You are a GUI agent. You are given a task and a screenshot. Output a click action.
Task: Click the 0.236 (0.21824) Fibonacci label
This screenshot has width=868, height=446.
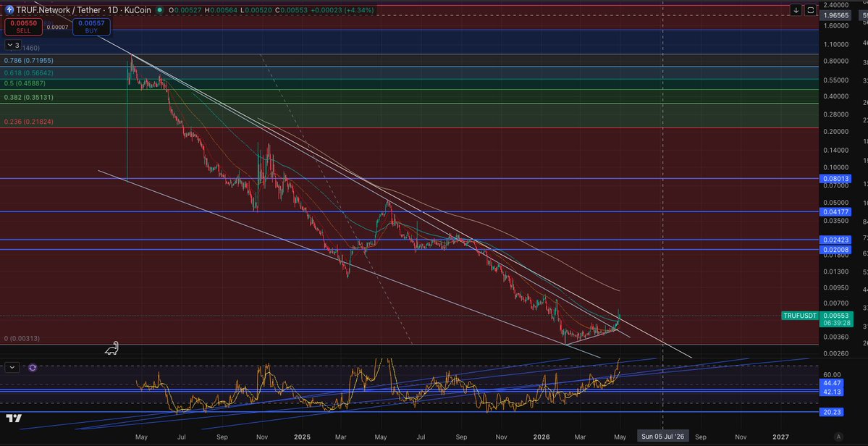(x=29, y=121)
